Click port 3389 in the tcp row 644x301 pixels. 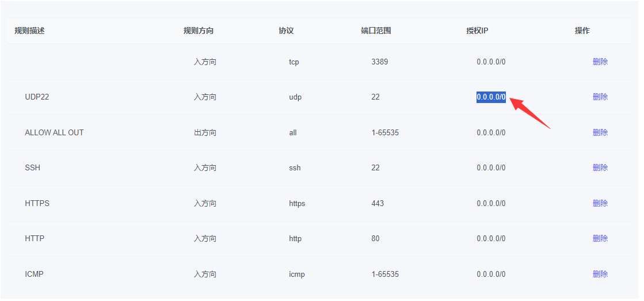click(379, 62)
